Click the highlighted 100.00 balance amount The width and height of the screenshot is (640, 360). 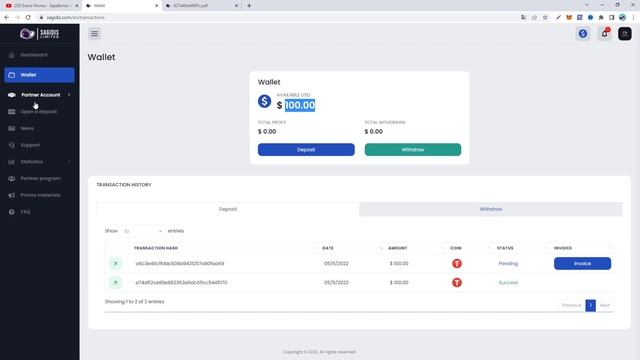point(300,105)
